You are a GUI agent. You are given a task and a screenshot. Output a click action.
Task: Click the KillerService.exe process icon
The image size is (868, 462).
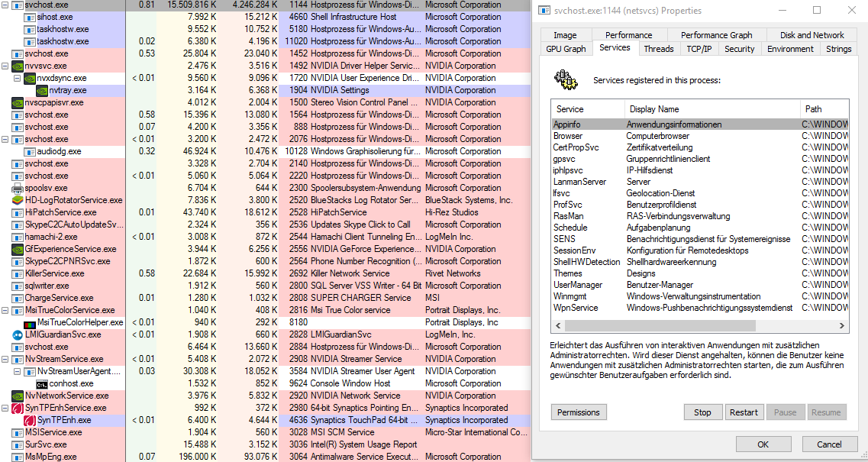(17, 273)
